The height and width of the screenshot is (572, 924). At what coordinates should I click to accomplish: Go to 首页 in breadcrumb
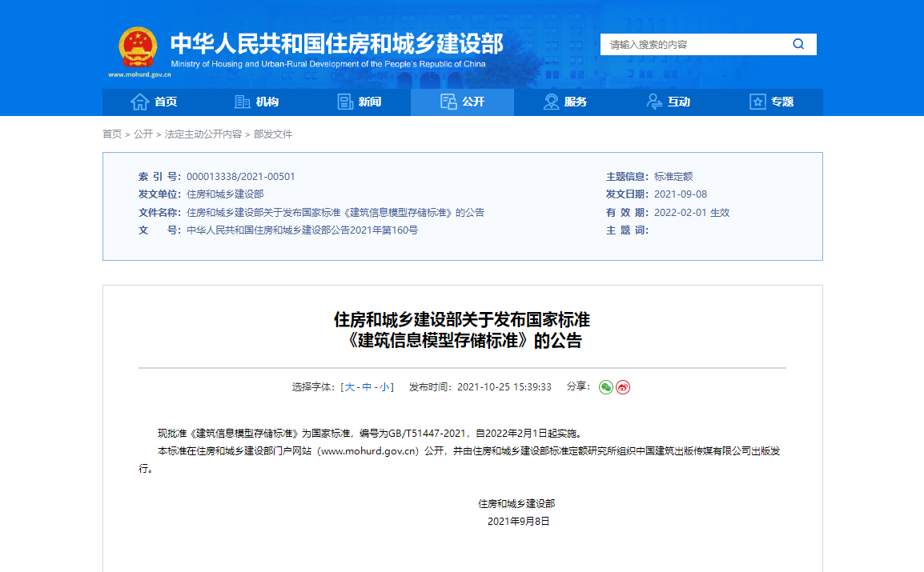click(x=112, y=134)
